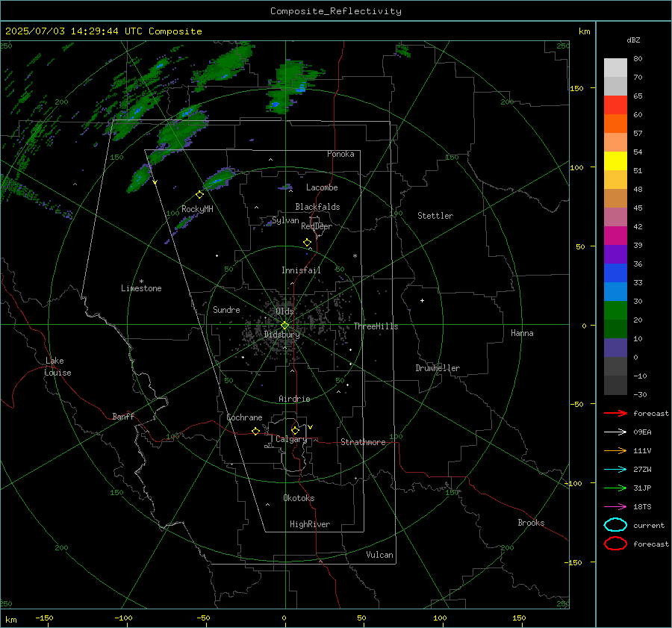The height and width of the screenshot is (628, 672).
Task: Click the Airdrie city label
Action: pyautogui.click(x=294, y=399)
